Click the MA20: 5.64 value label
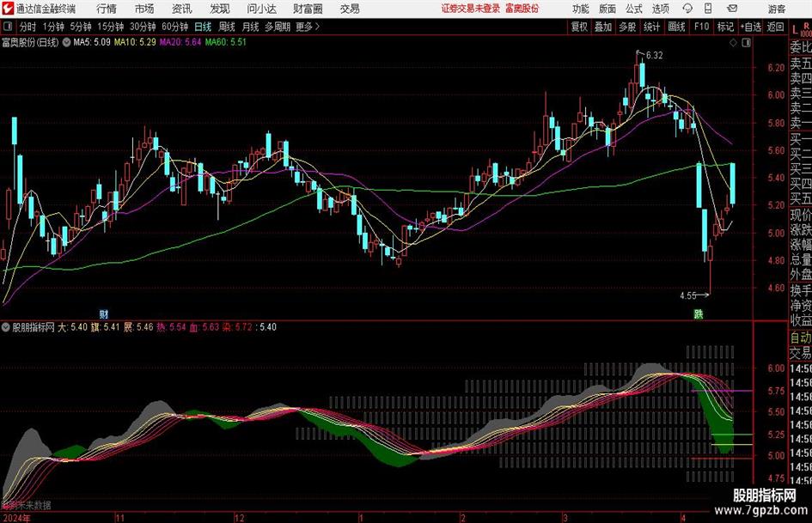Screen dimensions: 812x523 pos(180,42)
